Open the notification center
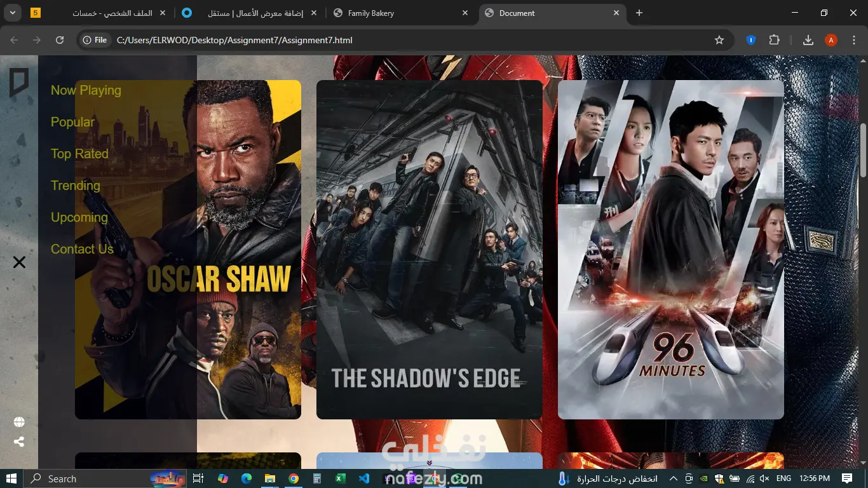The height and width of the screenshot is (488, 868). [847, 478]
